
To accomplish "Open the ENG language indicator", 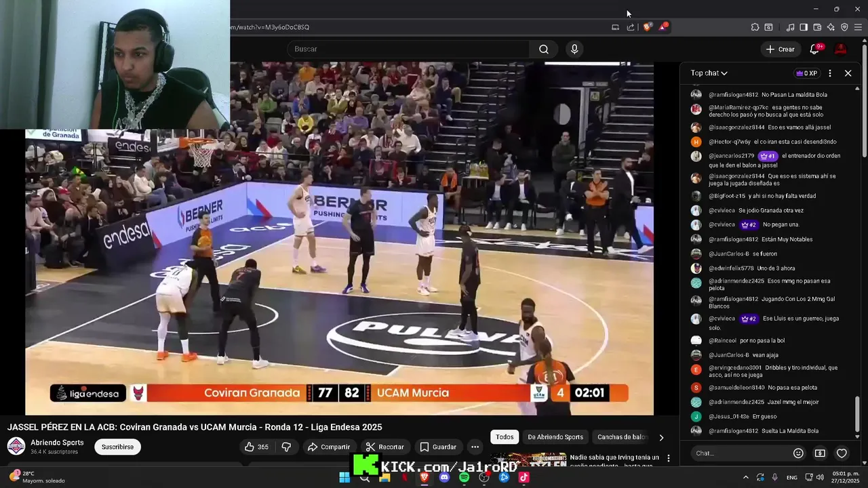I will 792,478.
